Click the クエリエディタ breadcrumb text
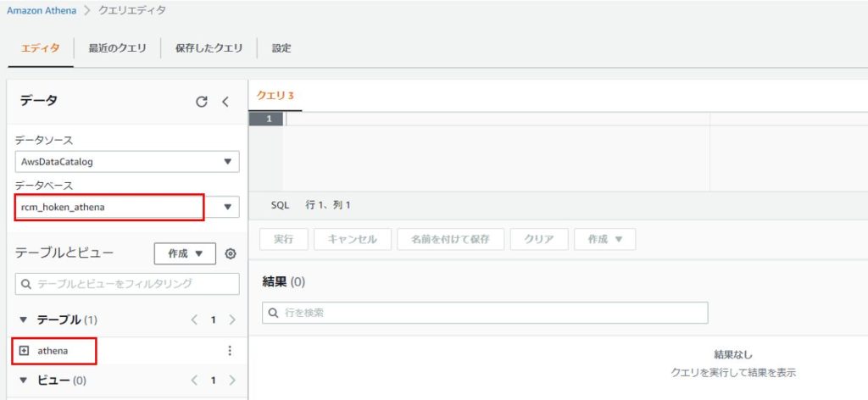The width and height of the screenshot is (868, 400). tap(131, 10)
